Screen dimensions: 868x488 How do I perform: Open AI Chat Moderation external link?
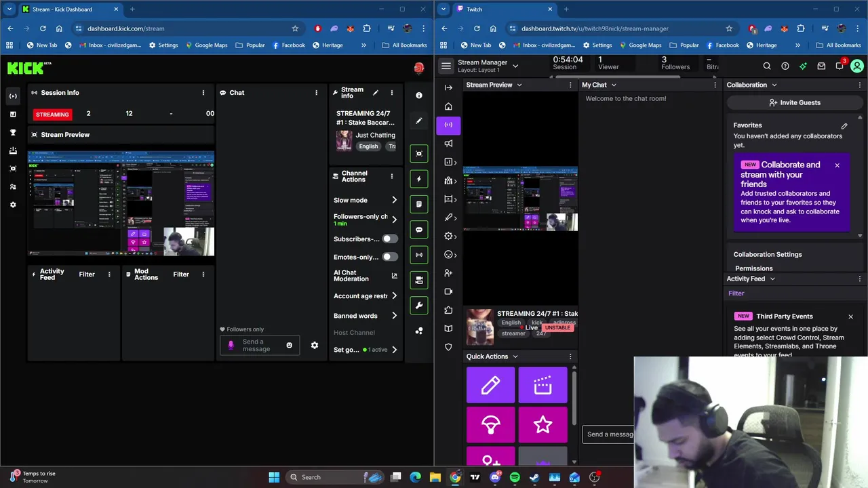coord(395,276)
